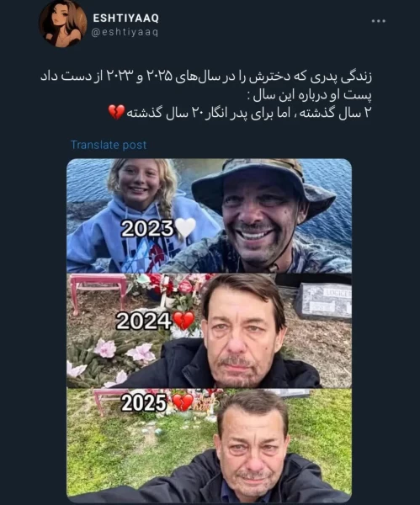Tap the broken heart sticker beside 2025
The height and width of the screenshot is (505, 420).
183,402
